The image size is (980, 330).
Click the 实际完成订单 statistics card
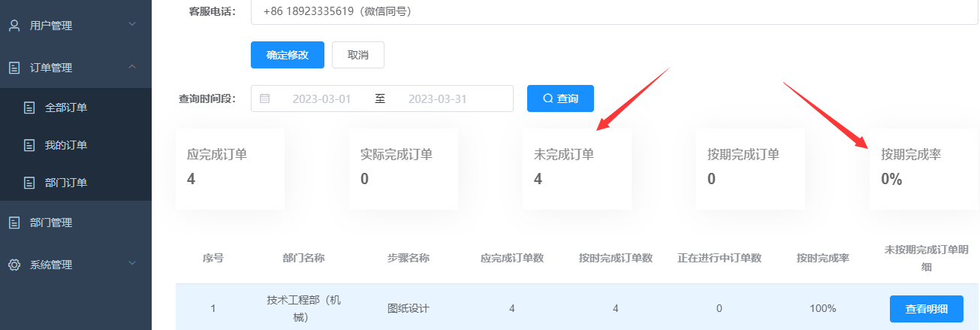coord(403,168)
